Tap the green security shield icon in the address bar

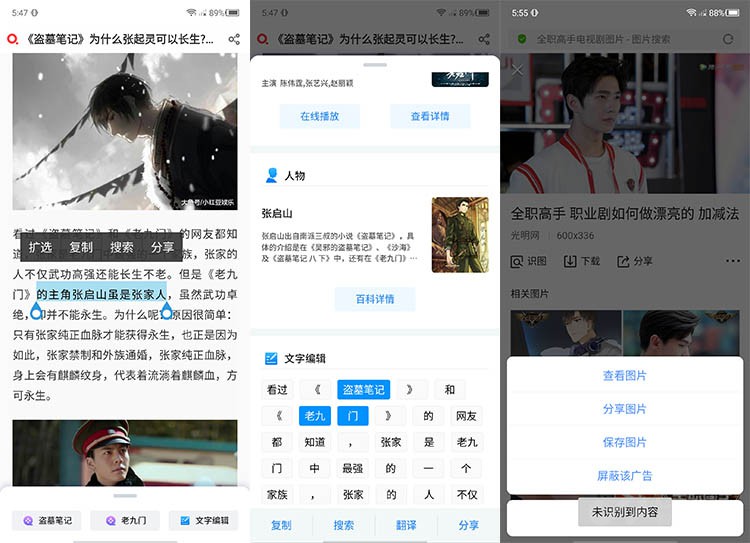522,39
